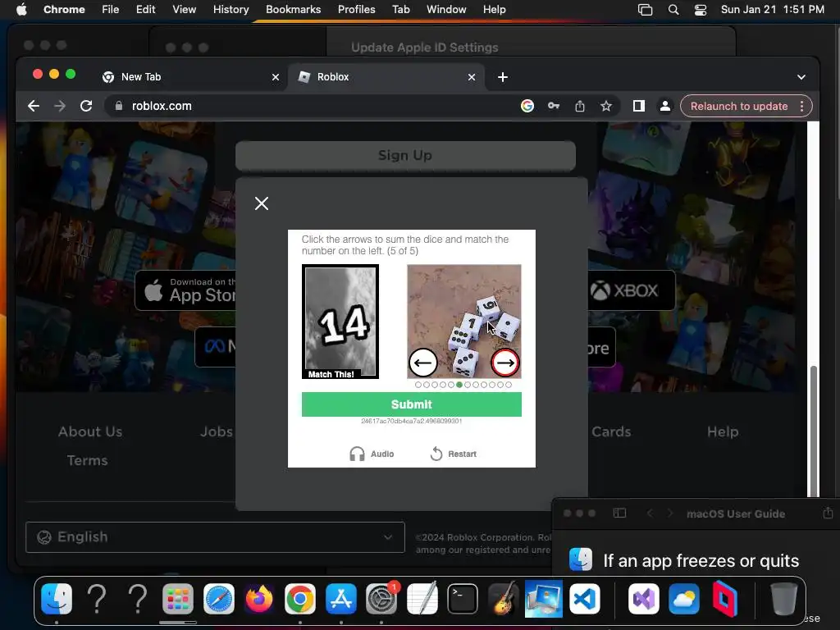The image size is (840, 630).
Task: Click share icon in macOS User Guide window
Action: [828, 513]
